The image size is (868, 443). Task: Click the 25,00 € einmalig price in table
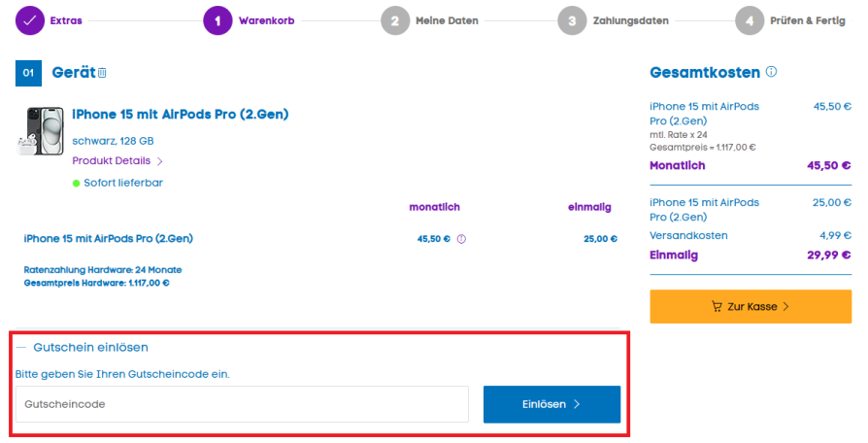pos(600,239)
